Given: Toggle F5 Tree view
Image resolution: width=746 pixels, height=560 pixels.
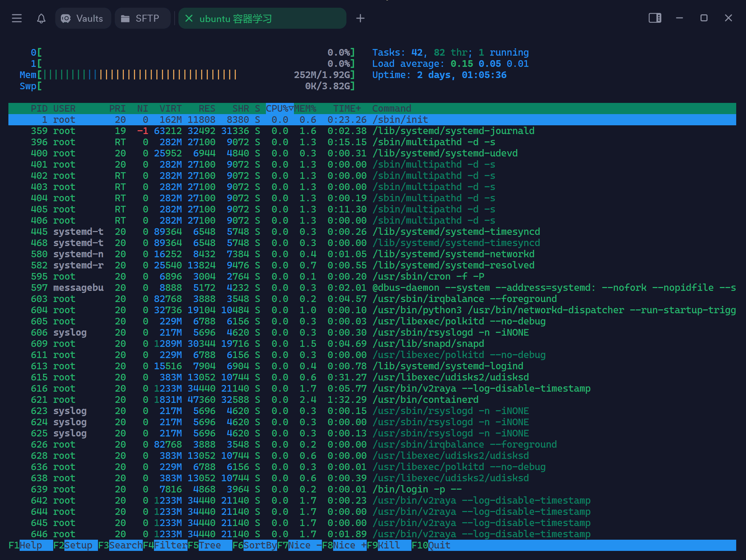Looking at the screenshot, I should pos(210,545).
